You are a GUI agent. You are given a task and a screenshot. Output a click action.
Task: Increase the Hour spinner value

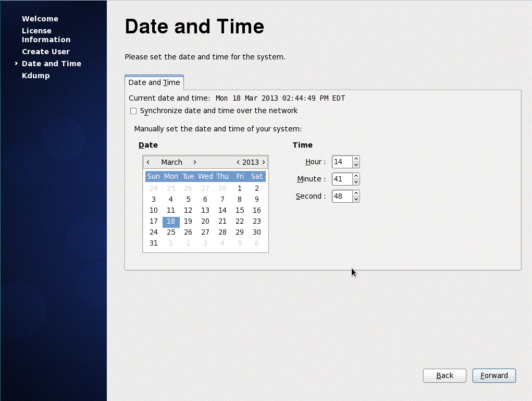pos(356,159)
